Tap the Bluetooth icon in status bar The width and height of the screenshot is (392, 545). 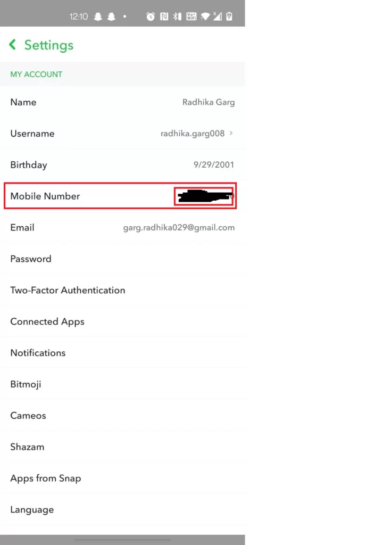pyautogui.click(x=177, y=16)
